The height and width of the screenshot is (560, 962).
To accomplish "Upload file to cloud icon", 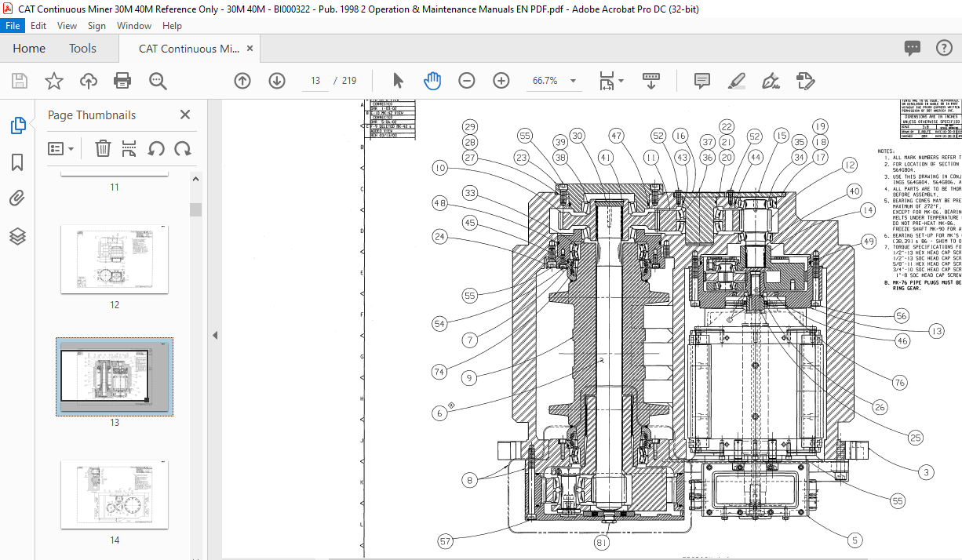I will [x=88, y=81].
